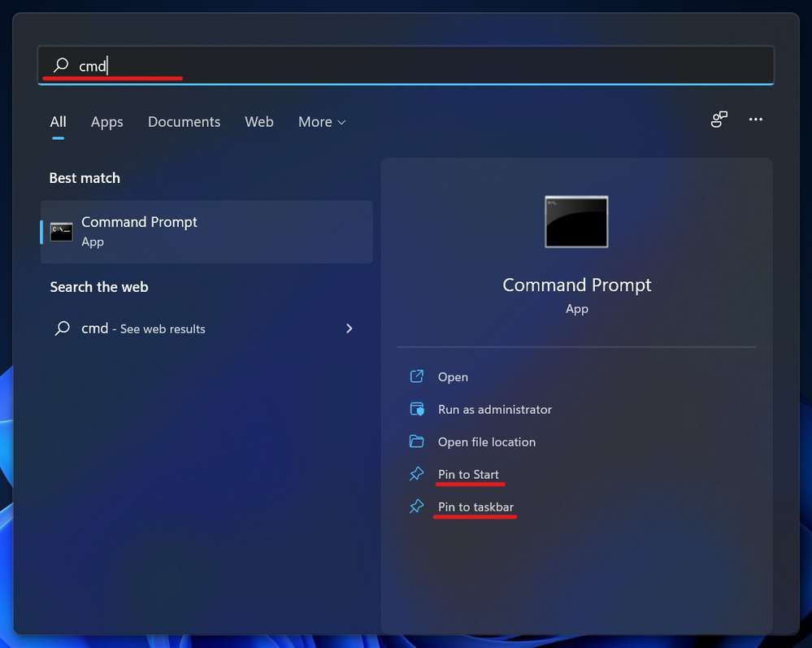Click the Search the web heading
The height and width of the screenshot is (648, 812).
pyautogui.click(x=99, y=287)
